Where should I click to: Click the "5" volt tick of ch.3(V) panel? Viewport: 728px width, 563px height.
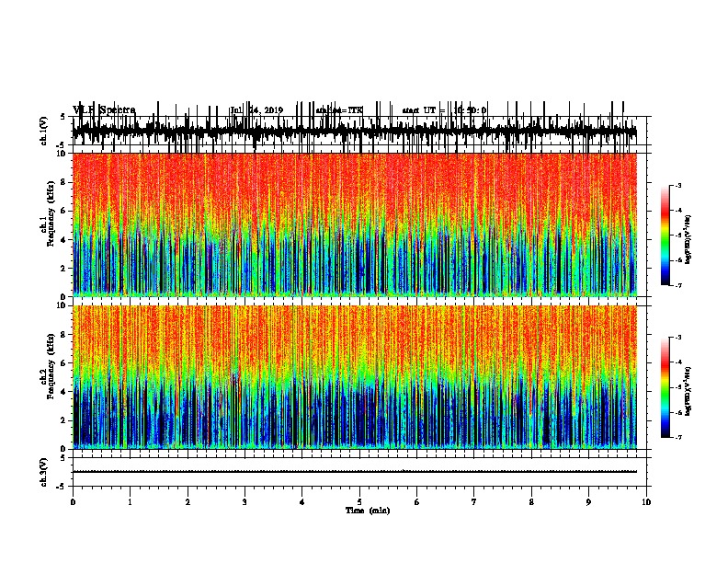(63, 458)
